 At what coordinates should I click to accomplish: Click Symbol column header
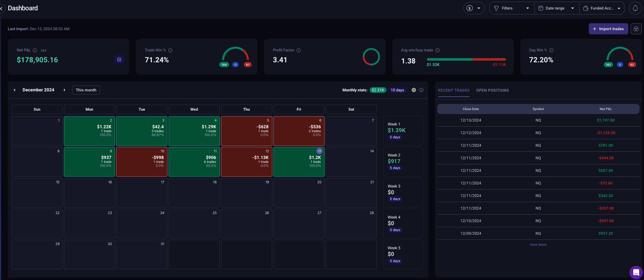[538, 109]
